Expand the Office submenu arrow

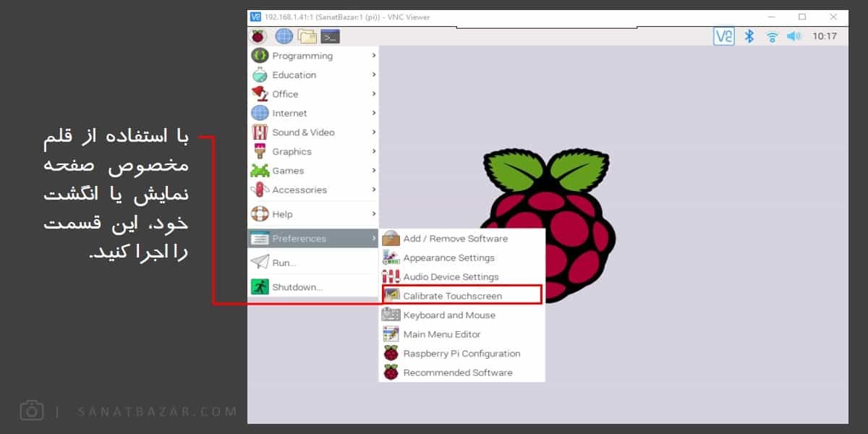coord(374,94)
